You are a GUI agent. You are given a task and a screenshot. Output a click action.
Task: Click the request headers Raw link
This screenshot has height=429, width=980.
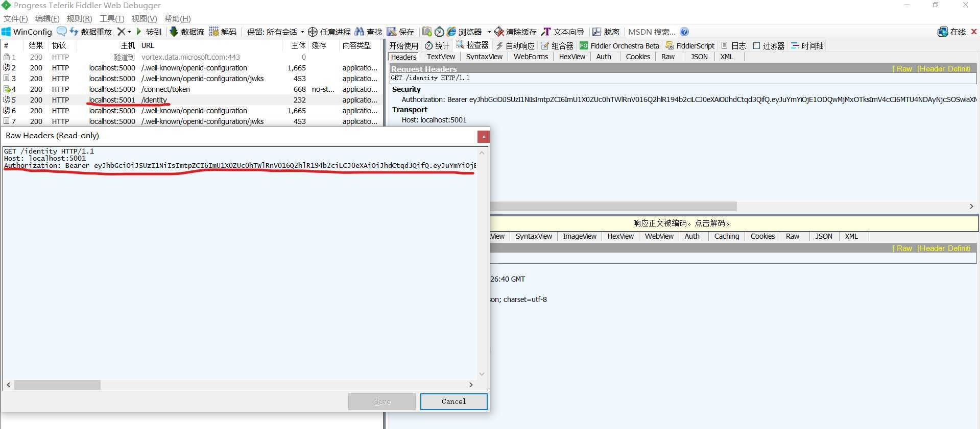[903, 69]
